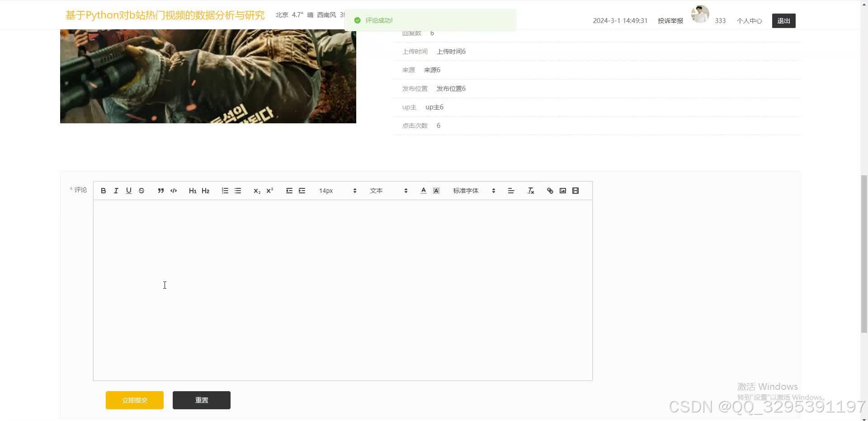Click the 来源6 value
This screenshot has height=421, width=868.
pos(432,70)
